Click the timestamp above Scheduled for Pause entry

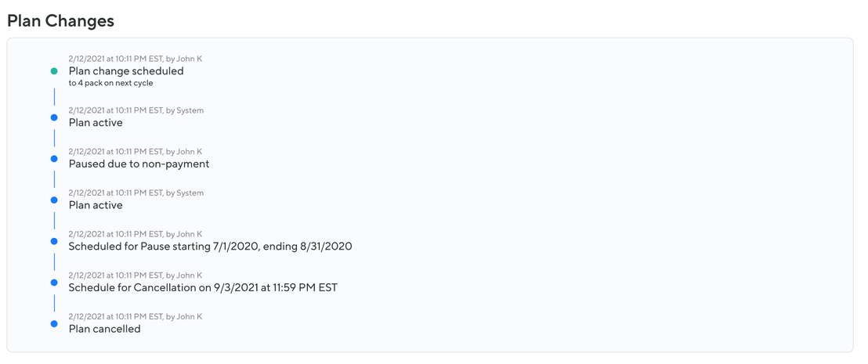[x=135, y=234]
